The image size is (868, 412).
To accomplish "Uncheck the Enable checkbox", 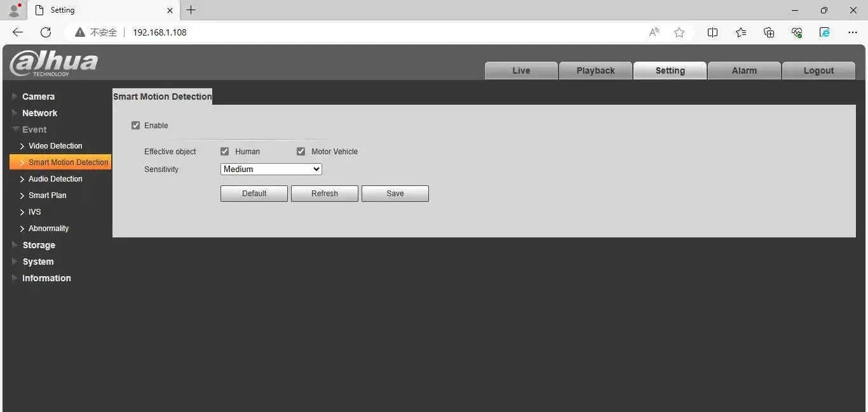I will [x=135, y=126].
